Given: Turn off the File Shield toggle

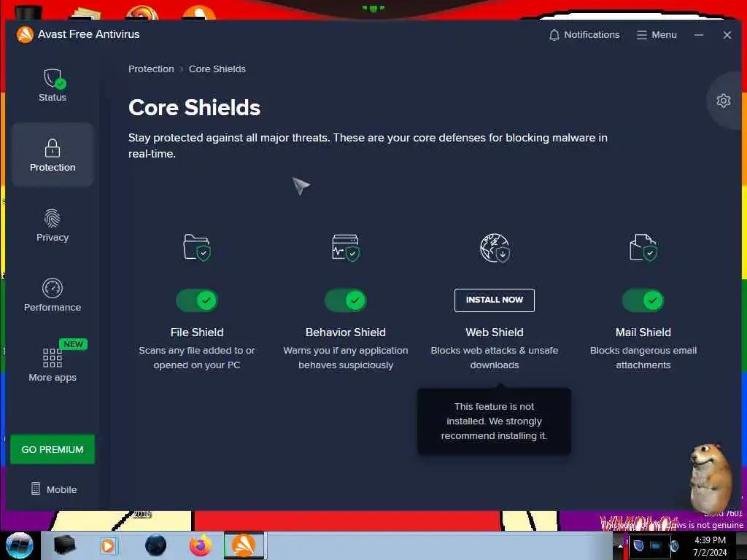Looking at the screenshot, I should pos(197,300).
